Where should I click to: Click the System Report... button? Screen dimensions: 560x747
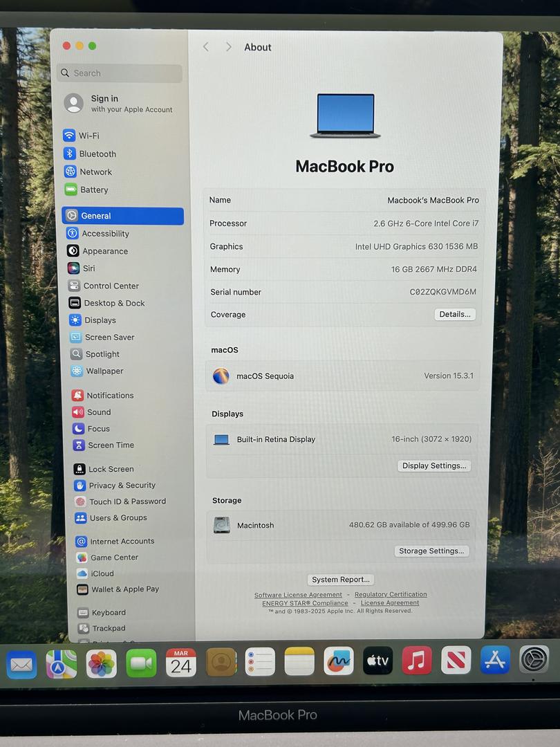[x=340, y=580]
